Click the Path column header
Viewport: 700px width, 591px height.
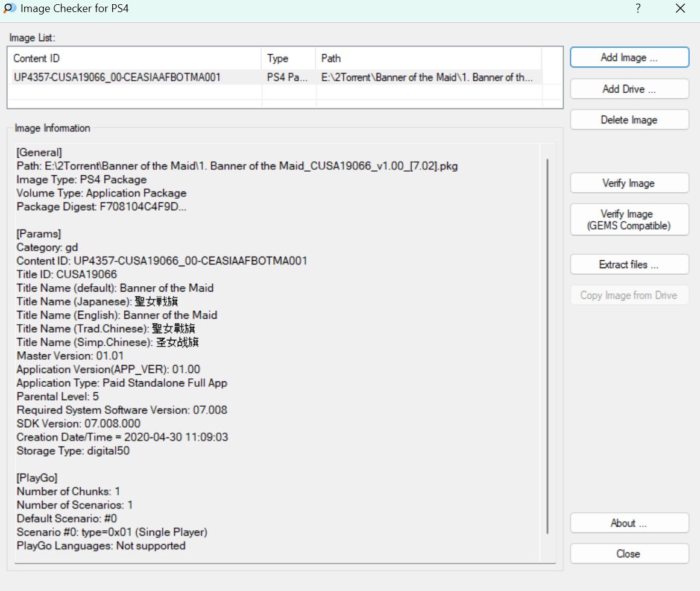pyautogui.click(x=428, y=58)
